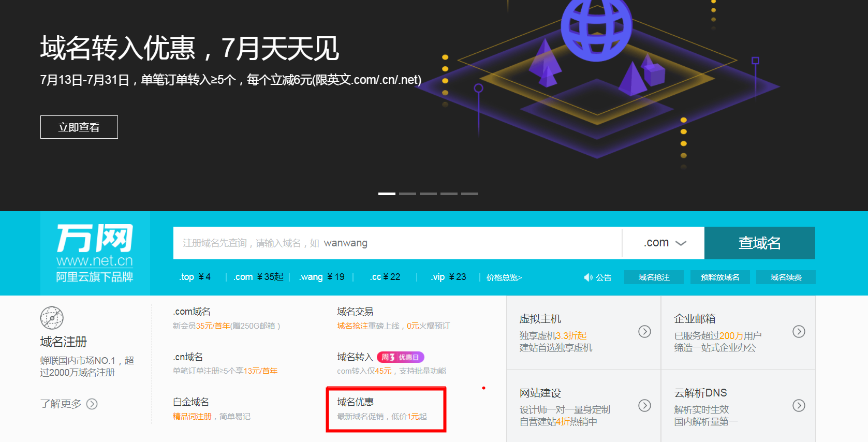Image resolution: width=868 pixels, height=442 pixels.
Task: Click the 预释放域名 button
Action: click(720, 277)
